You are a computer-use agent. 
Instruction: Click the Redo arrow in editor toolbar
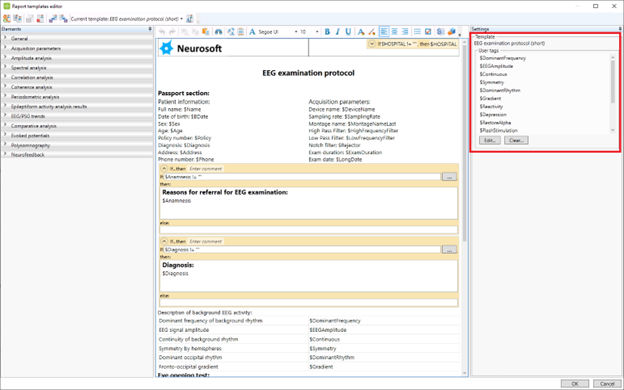172,32
